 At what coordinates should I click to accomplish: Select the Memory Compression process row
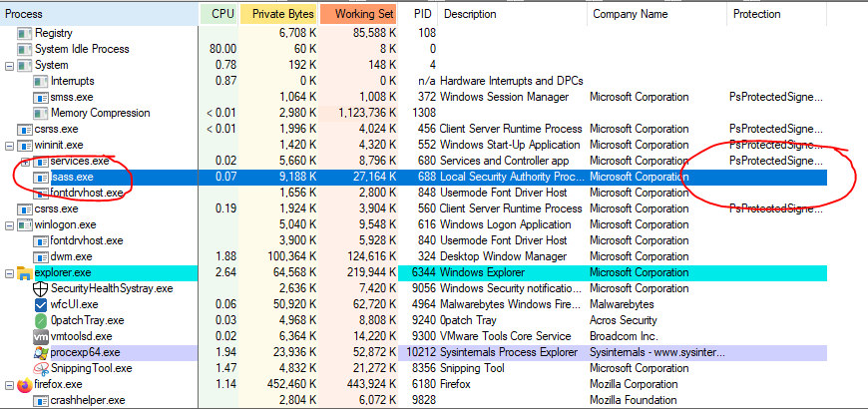click(x=99, y=113)
